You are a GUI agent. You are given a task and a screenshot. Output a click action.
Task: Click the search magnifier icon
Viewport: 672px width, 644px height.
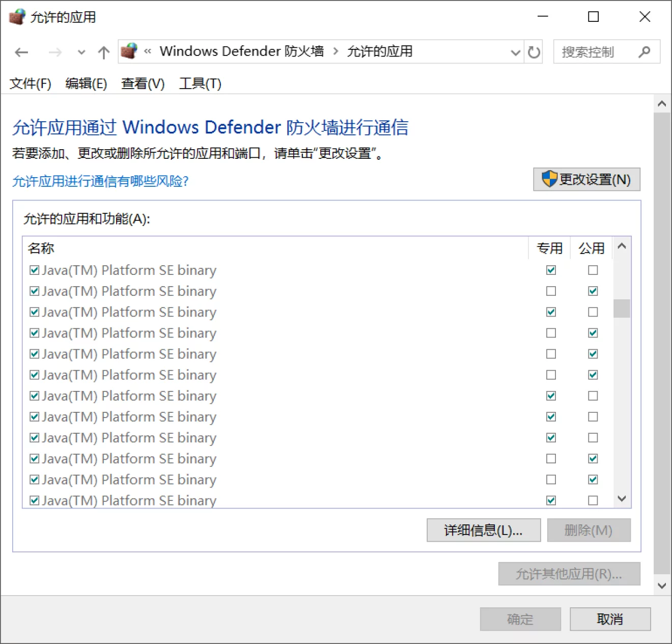pos(645,51)
